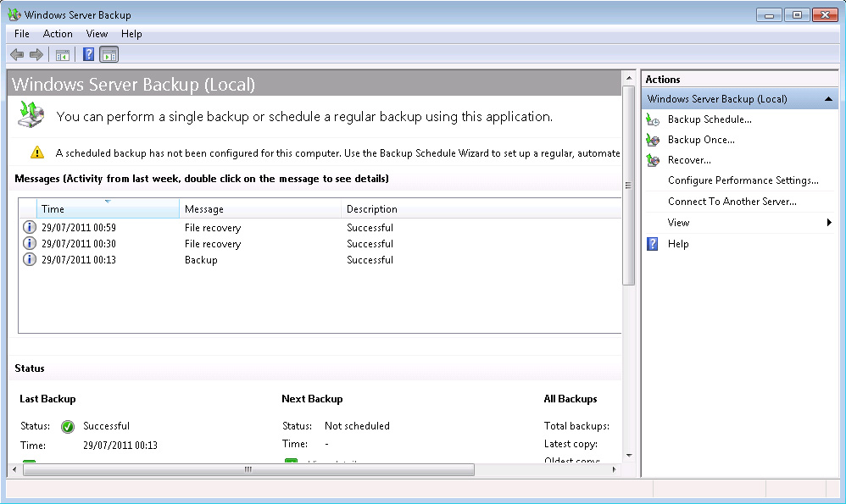Expand the View submenu in Actions pane

click(x=829, y=223)
